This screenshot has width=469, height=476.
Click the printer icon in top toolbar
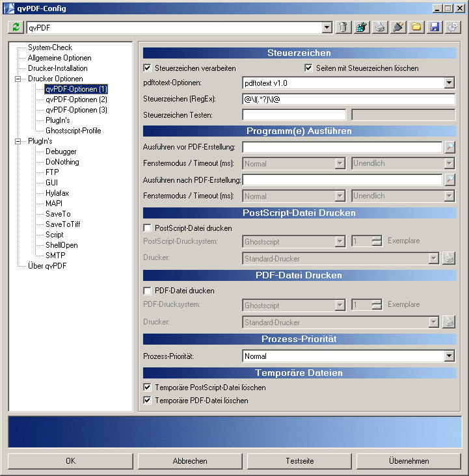(380, 27)
